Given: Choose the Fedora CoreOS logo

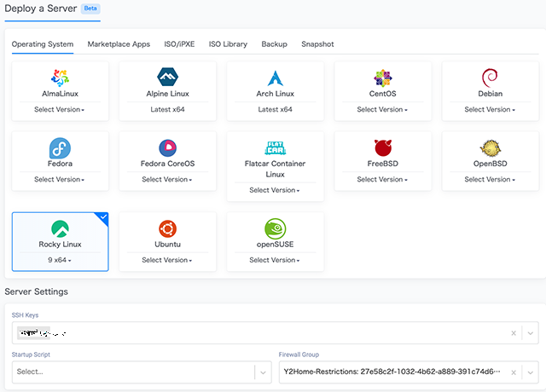Looking at the screenshot, I should click(x=167, y=147).
